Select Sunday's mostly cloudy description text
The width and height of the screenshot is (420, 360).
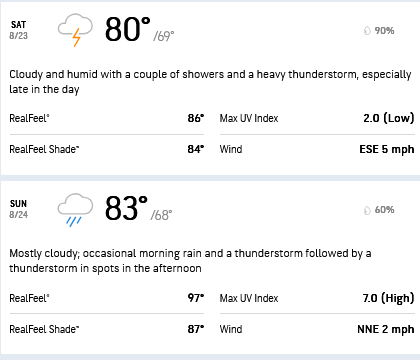point(190,261)
